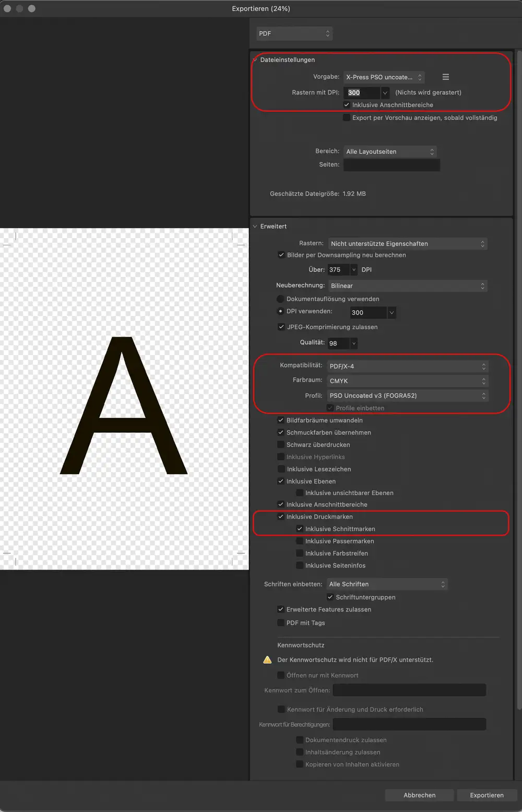This screenshot has height=812, width=522.
Task: Click the settings panel vertical scrollbar
Action: click(x=519, y=380)
